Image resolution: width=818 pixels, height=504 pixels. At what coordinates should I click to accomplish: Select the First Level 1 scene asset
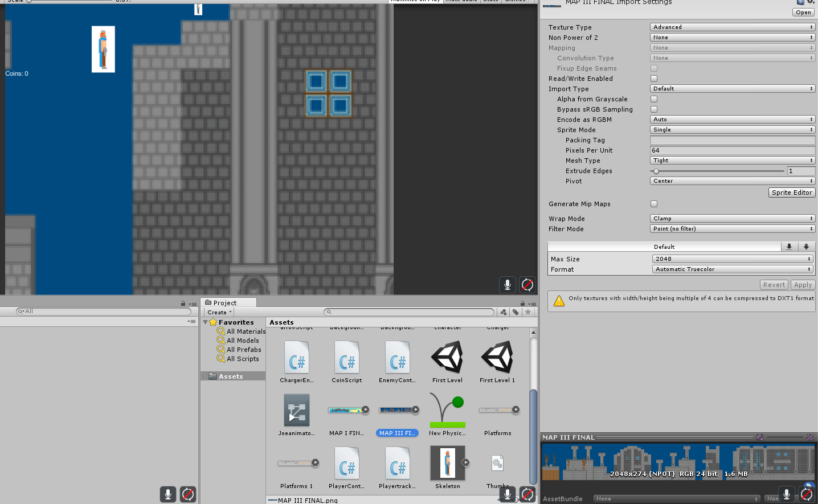tap(497, 358)
